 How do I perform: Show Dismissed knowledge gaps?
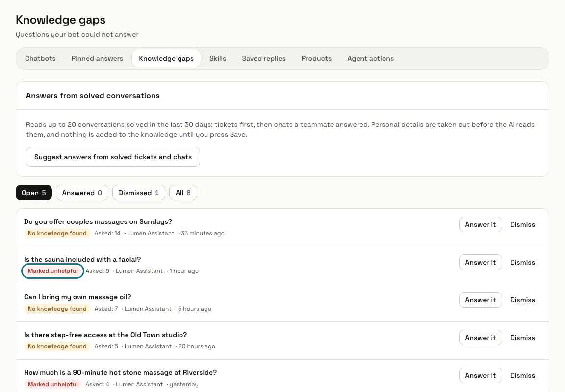(x=139, y=193)
